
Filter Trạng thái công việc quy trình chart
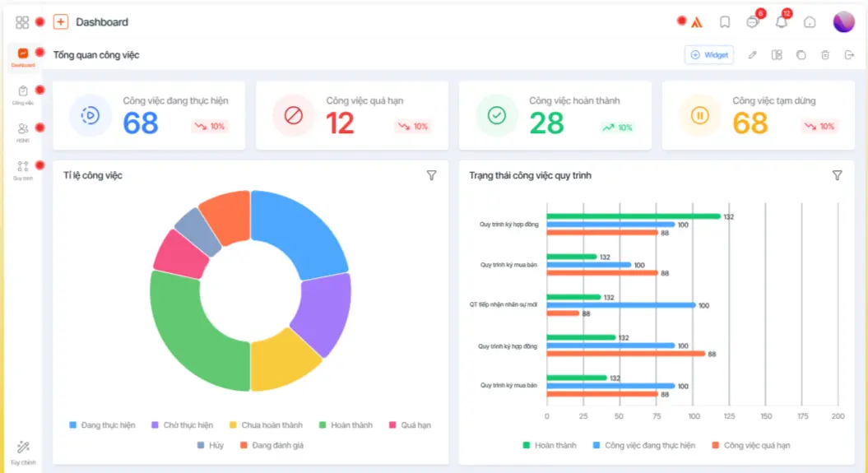(x=837, y=175)
